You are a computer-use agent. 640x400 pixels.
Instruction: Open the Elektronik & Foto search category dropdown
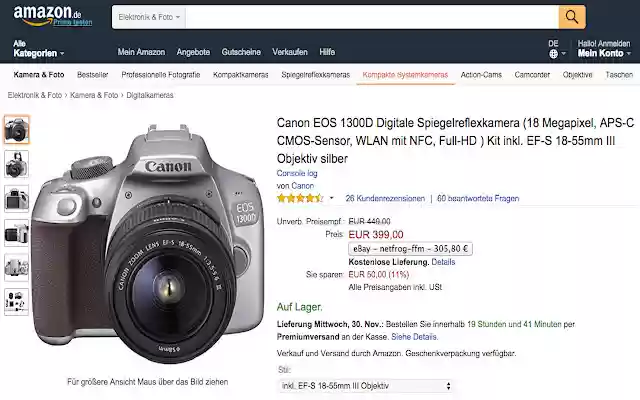(149, 17)
